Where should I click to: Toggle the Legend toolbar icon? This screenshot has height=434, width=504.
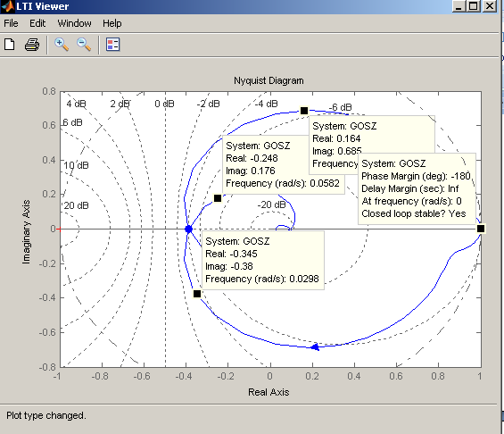pyautogui.click(x=112, y=45)
